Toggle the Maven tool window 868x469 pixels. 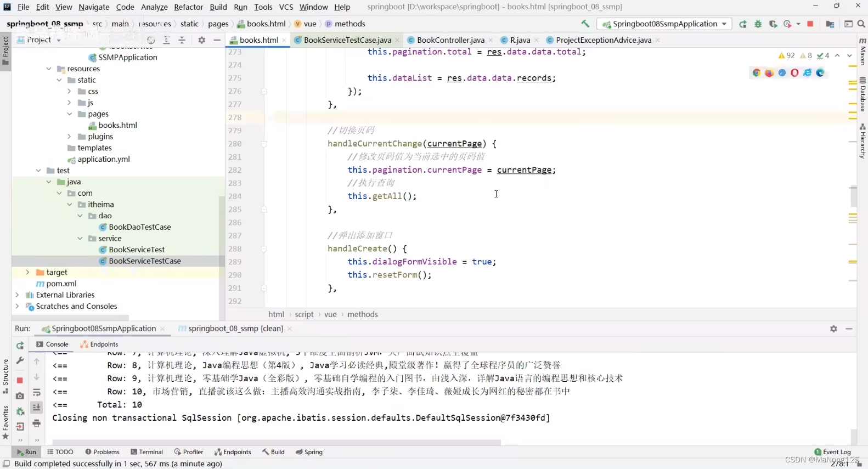tap(863, 52)
